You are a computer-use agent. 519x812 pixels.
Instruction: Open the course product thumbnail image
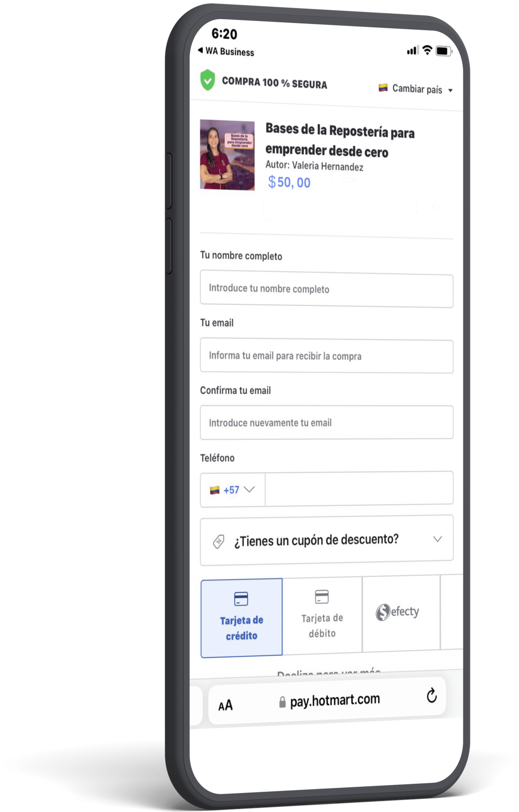click(227, 155)
